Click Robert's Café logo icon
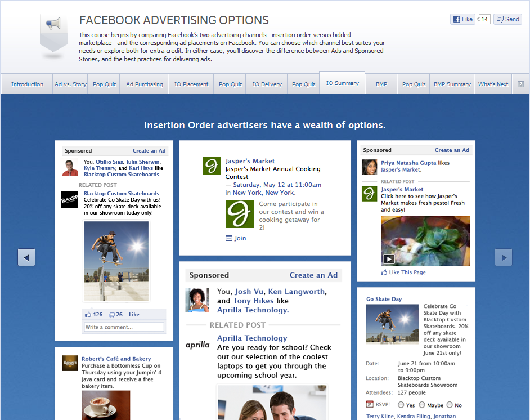Screen dimensions: 530x420 pyautogui.click(x=70, y=363)
